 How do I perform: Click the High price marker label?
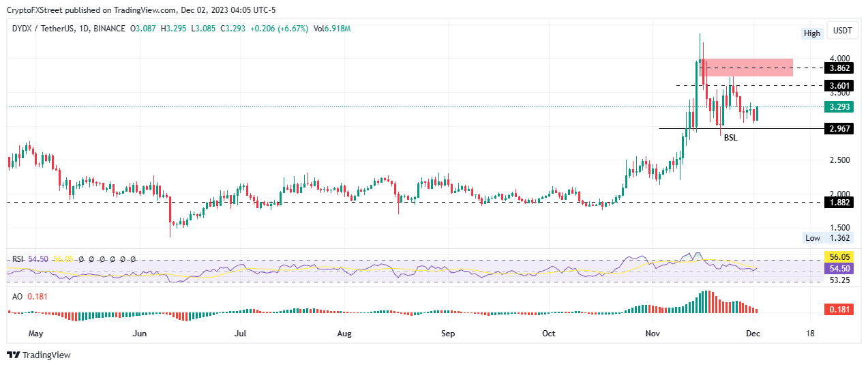tap(811, 33)
